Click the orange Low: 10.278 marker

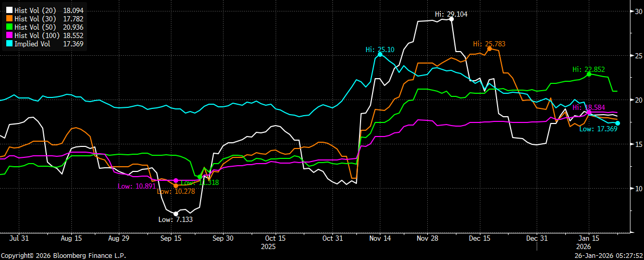[x=176, y=185]
